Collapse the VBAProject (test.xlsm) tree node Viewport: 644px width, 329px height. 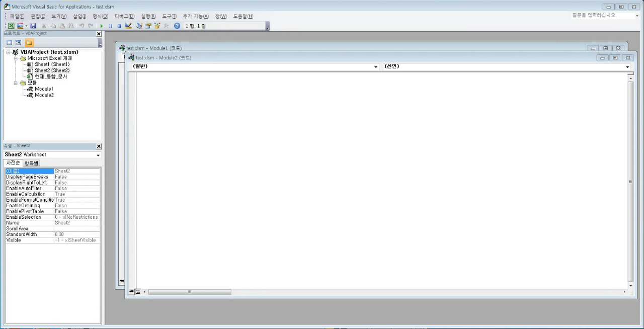(8, 52)
